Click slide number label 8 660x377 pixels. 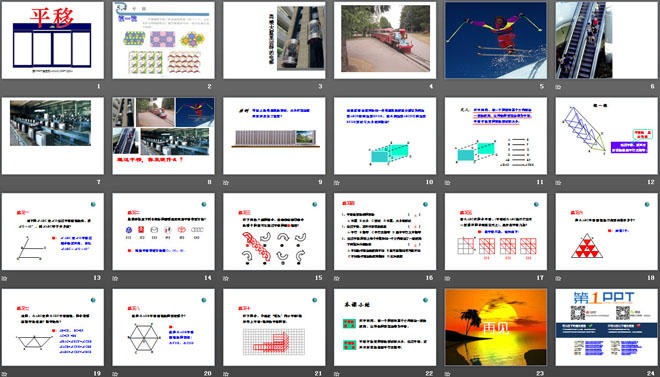click(210, 182)
